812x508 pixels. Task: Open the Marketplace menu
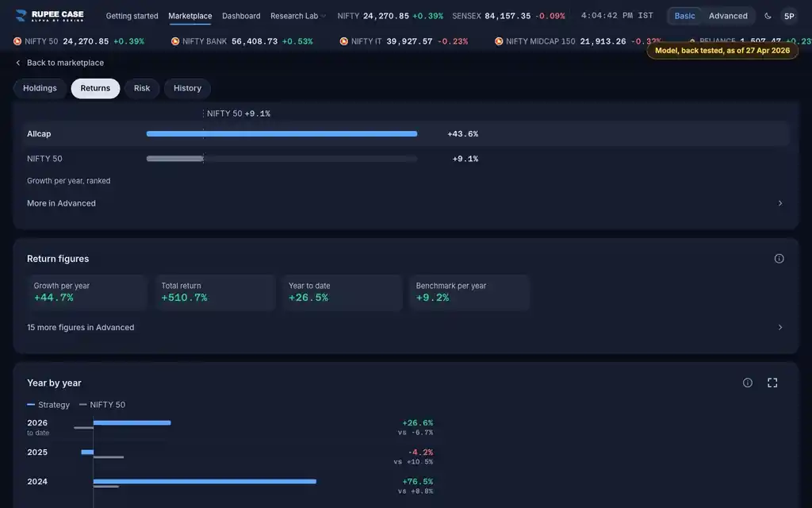(x=190, y=16)
